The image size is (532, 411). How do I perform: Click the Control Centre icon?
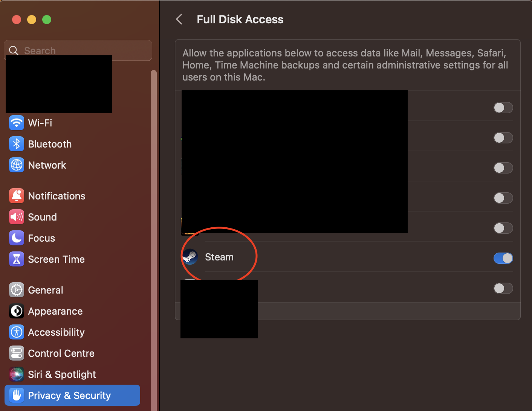pyautogui.click(x=17, y=353)
